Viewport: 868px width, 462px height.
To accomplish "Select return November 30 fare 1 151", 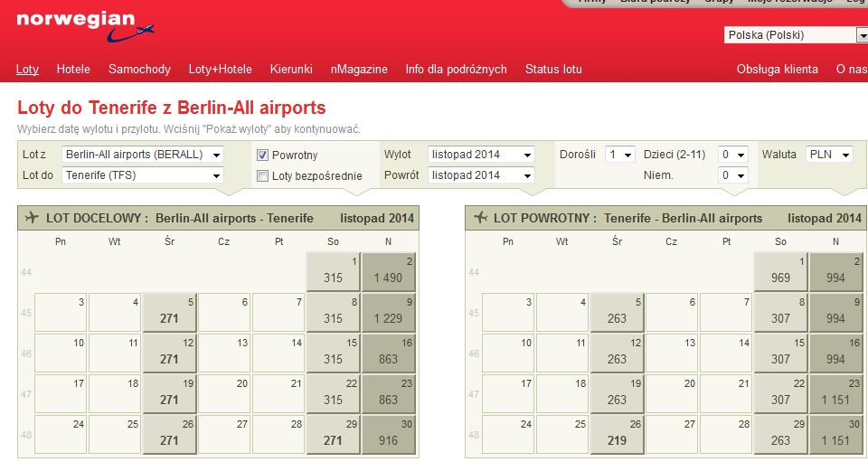I will pyautogui.click(x=835, y=435).
